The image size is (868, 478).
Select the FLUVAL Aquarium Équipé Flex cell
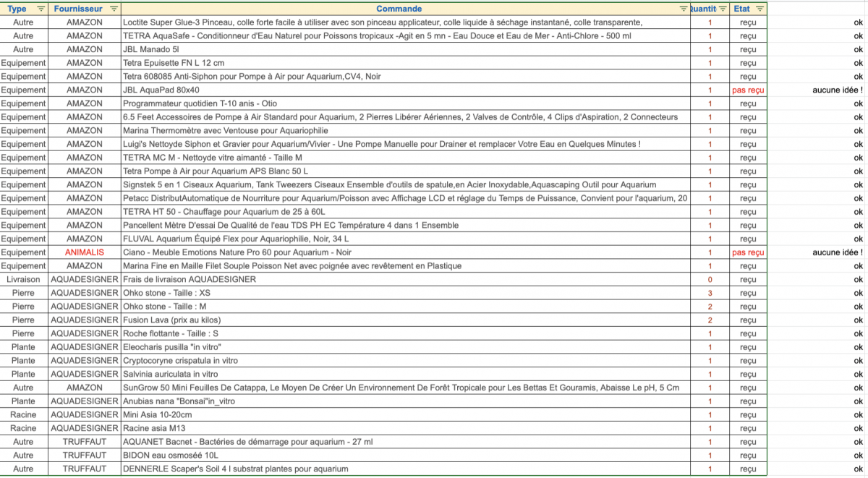coord(406,239)
